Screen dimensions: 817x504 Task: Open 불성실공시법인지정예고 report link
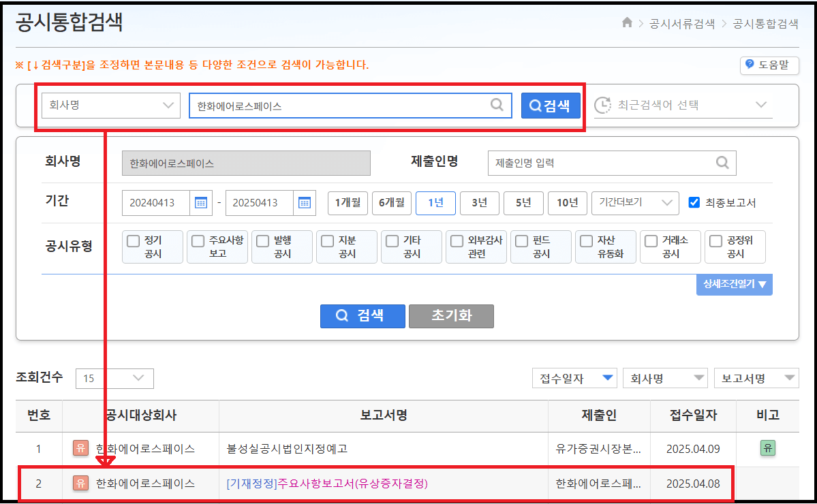(287, 449)
